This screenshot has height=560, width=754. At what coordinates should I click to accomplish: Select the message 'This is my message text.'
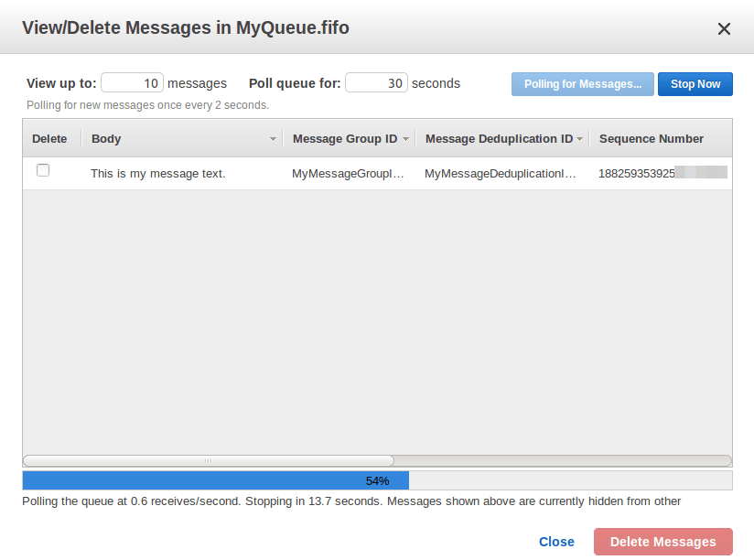pyautogui.click(x=156, y=171)
